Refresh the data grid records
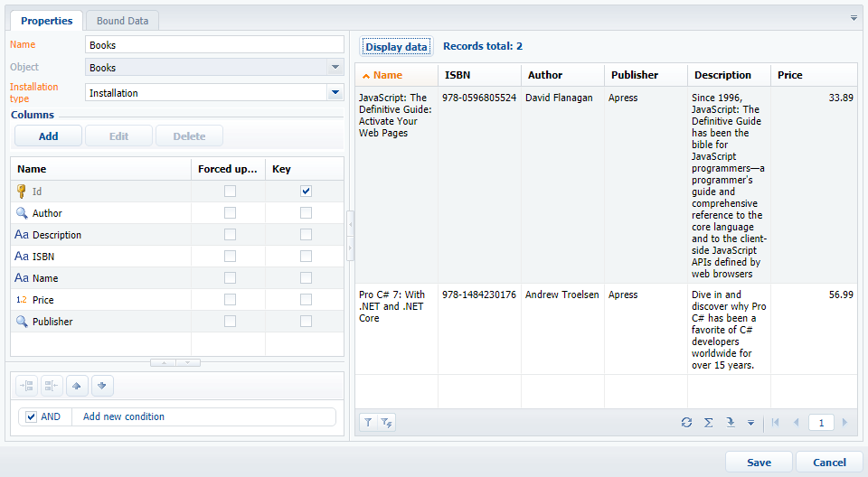The height and width of the screenshot is (477, 868). click(687, 422)
